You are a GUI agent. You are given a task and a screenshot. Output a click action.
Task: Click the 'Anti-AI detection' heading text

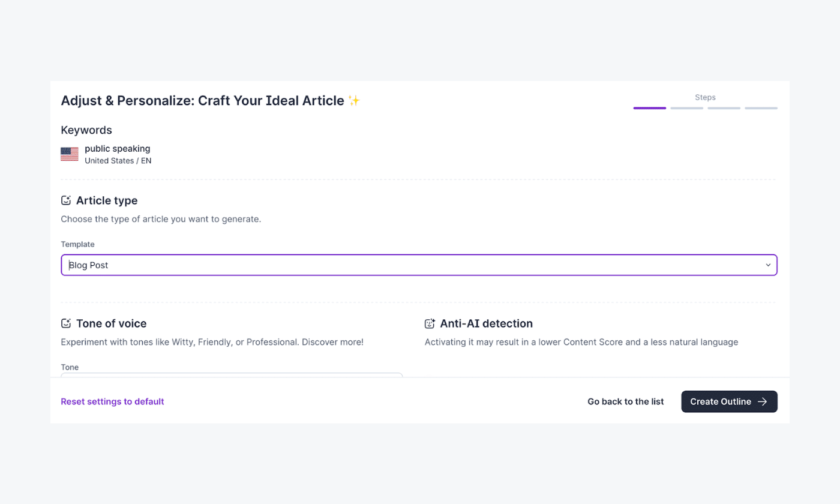click(487, 323)
